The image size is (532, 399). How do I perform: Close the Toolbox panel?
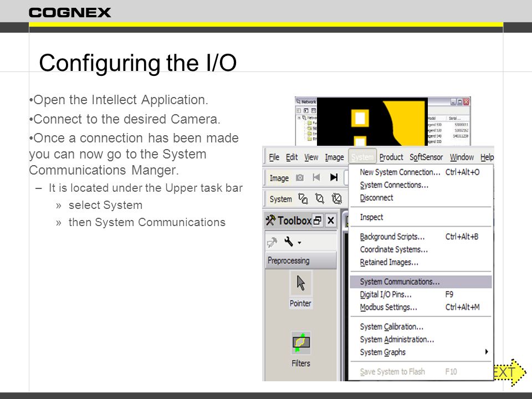point(331,221)
